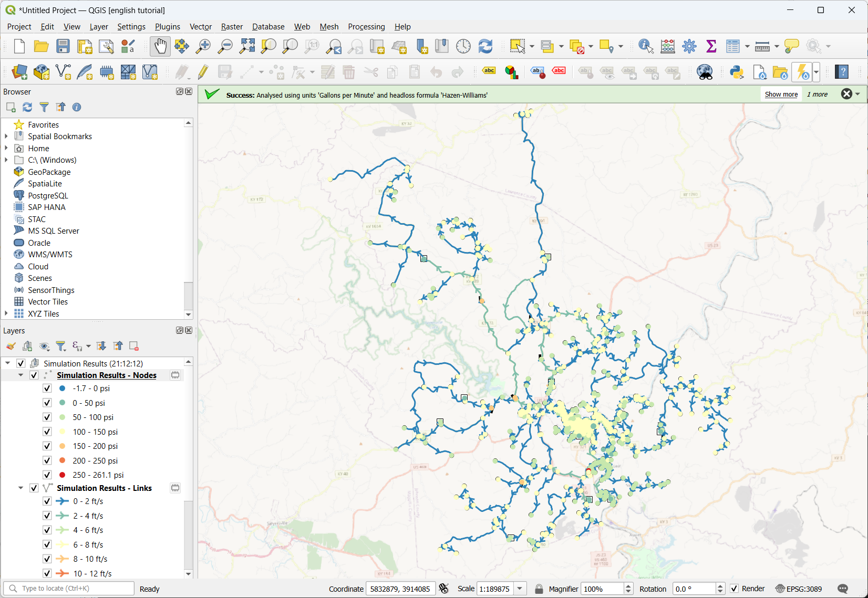Click the Zoom In magnifier tool
868x598 pixels.
click(203, 46)
